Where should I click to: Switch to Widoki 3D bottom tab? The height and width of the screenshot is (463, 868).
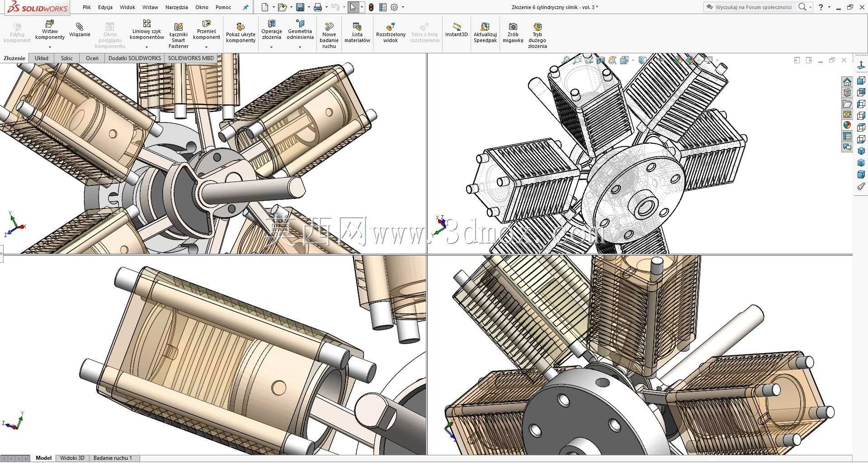pyautogui.click(x=72, y=458)
